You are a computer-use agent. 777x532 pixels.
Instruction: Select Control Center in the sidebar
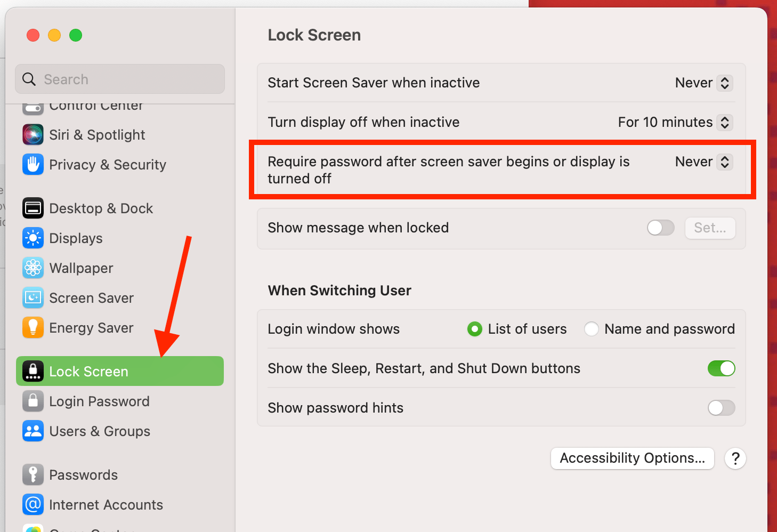(x=96, y=106)
